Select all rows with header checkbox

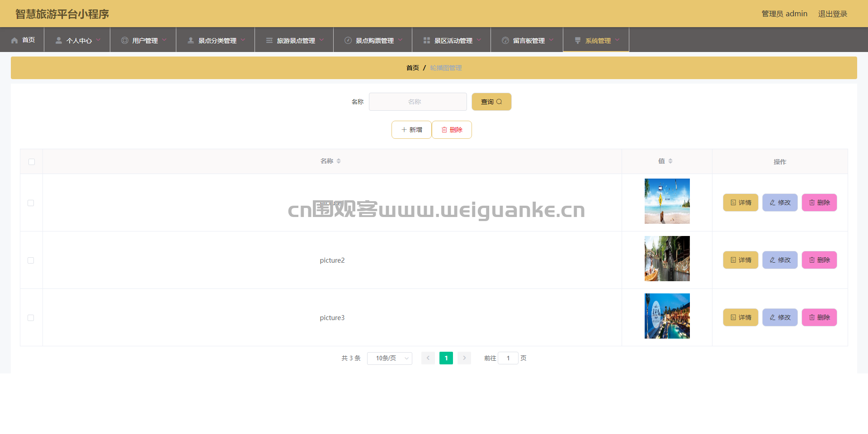point(32,162)
